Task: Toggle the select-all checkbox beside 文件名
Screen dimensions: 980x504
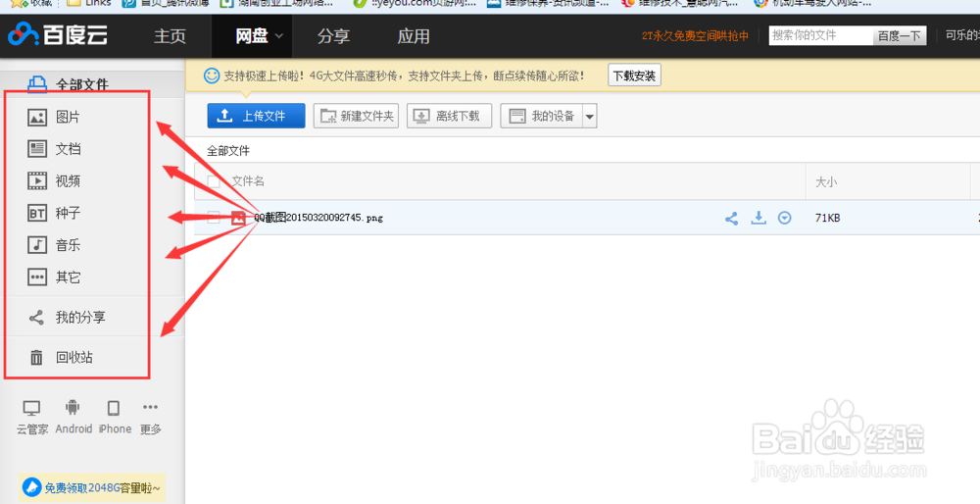Action: point(214,182)
